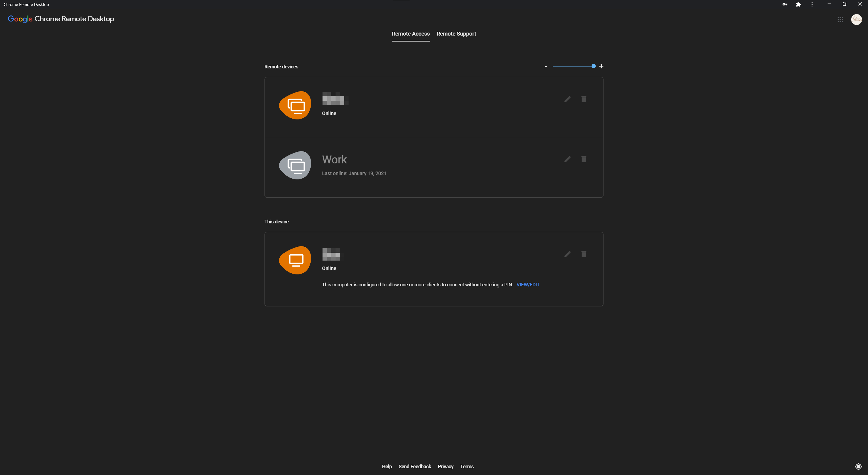Click the pencil icon for This device
The height and width of the screenshot is (475, 868).
567,254
